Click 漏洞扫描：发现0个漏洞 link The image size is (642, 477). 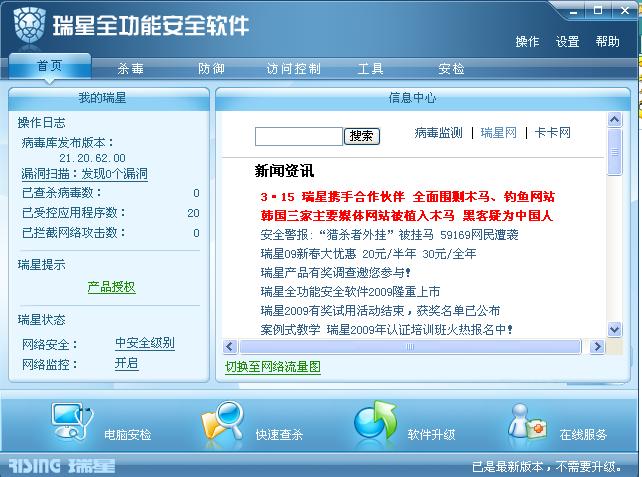[x=84, y=174]
